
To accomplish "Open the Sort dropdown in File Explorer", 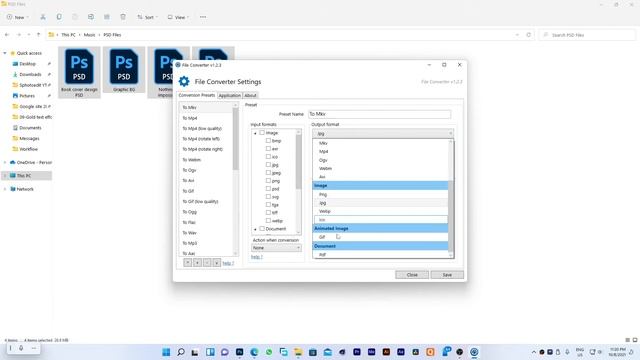I will click(x=147, y=17).
